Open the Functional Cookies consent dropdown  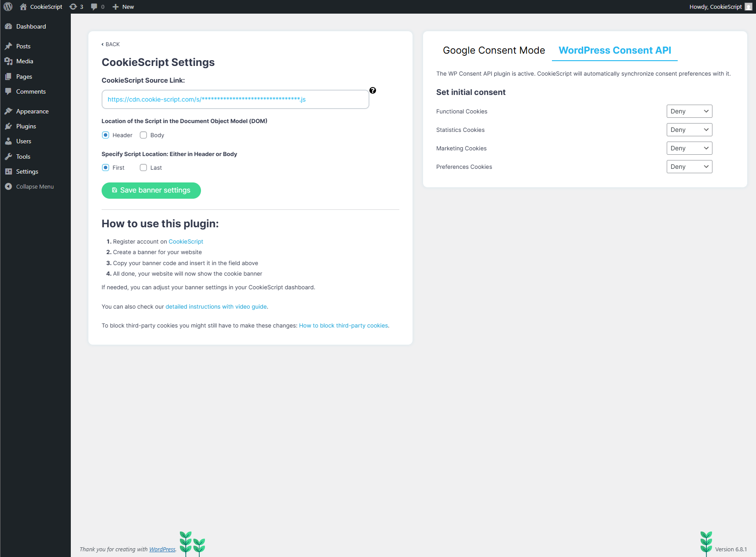click(x=689, y=111)
